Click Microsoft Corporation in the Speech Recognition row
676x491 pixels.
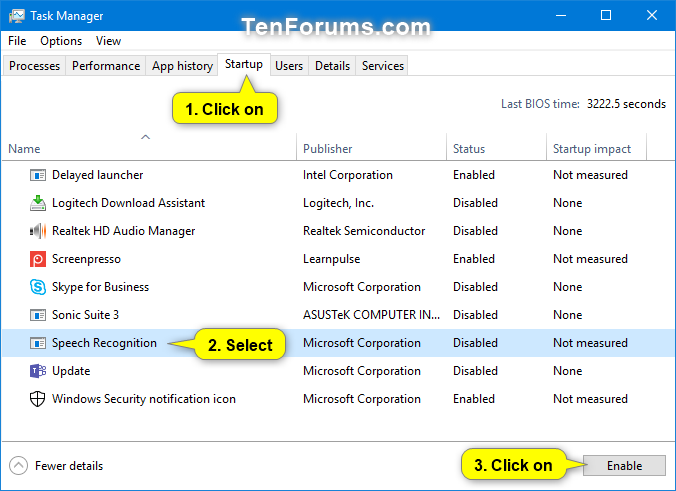tap(362, 343)
